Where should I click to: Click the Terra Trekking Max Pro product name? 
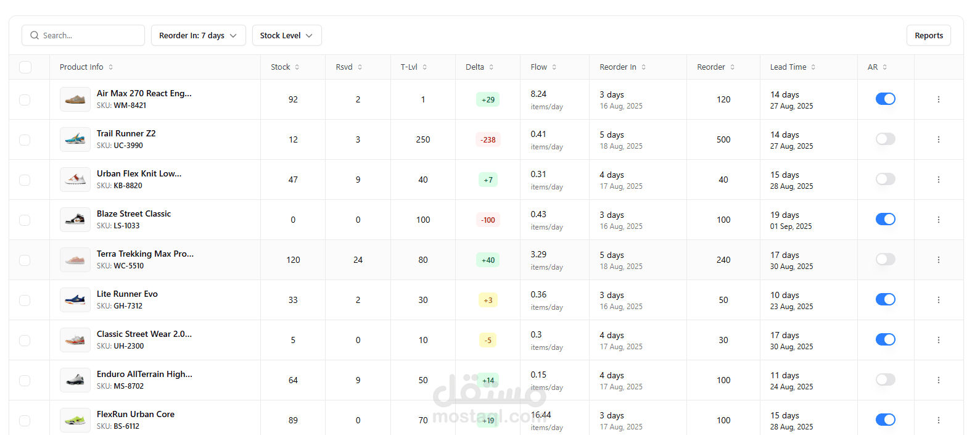coord(145,254)
